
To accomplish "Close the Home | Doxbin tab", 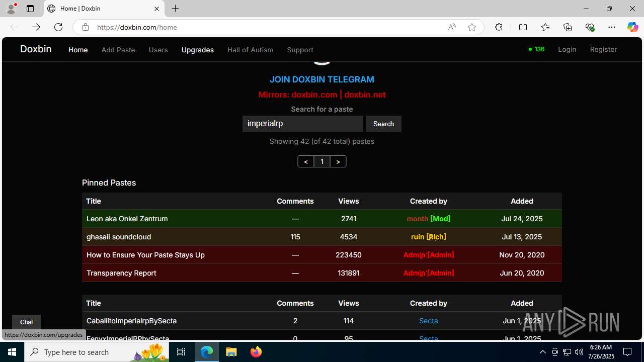I will coord(156,9).
